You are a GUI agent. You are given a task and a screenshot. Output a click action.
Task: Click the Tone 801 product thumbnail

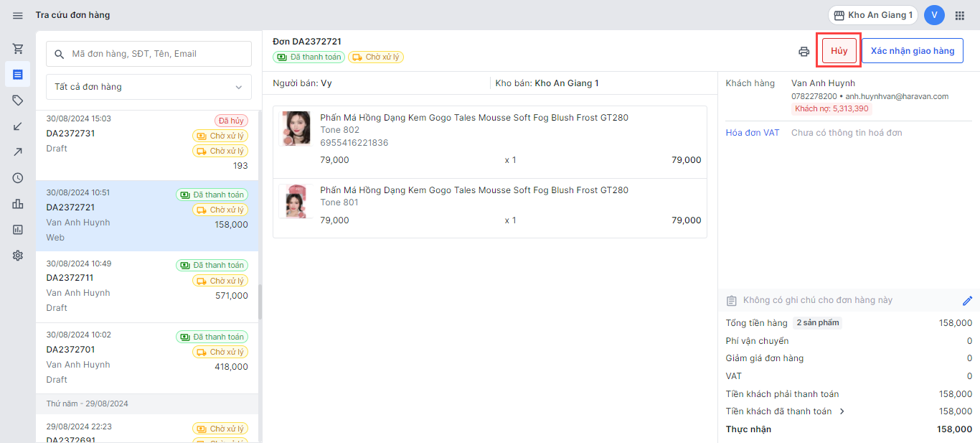point(296,201)
